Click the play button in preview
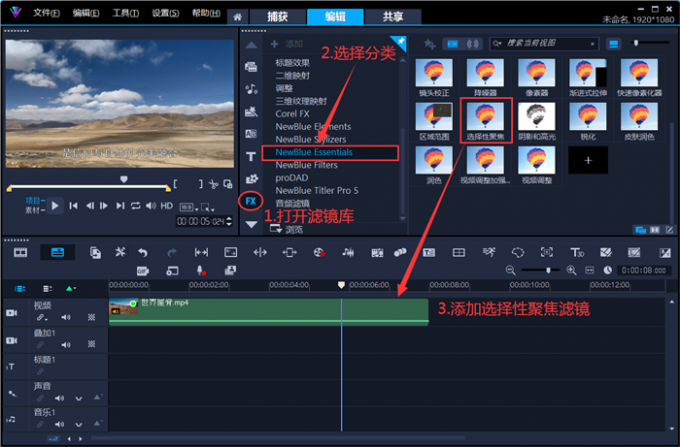This screenshot has height=447, width=680. [x=56, y=205]
